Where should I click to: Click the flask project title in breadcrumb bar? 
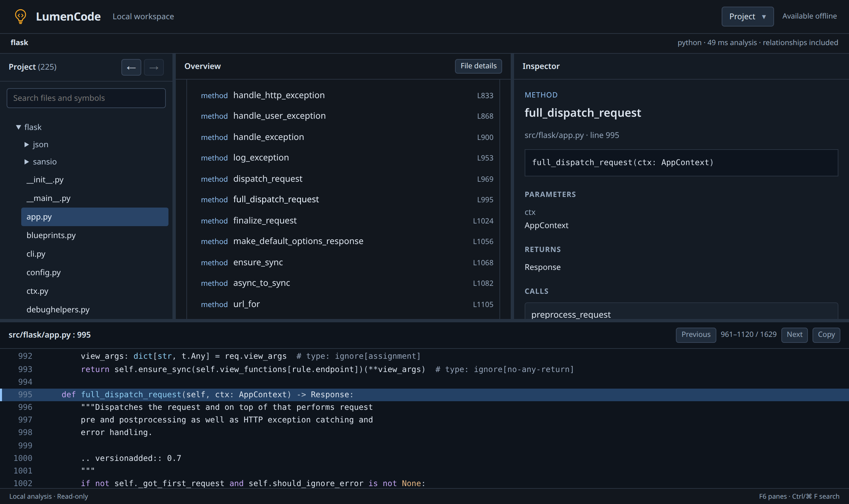pos(19,42)
